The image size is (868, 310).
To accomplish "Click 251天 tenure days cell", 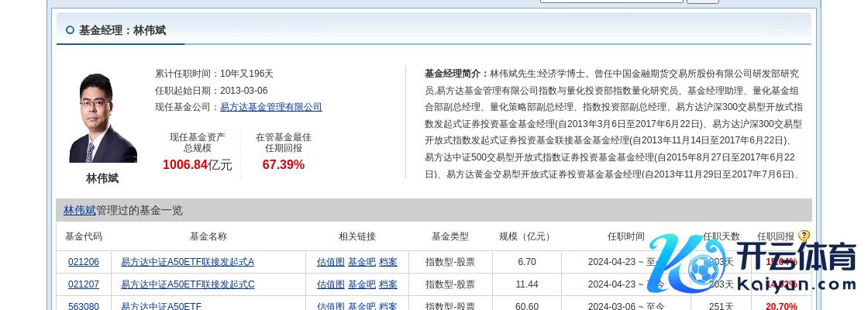I will point(721,305).
